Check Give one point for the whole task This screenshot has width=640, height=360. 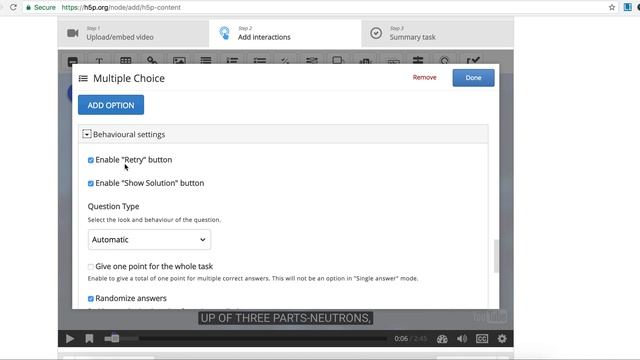pos(91,267)
